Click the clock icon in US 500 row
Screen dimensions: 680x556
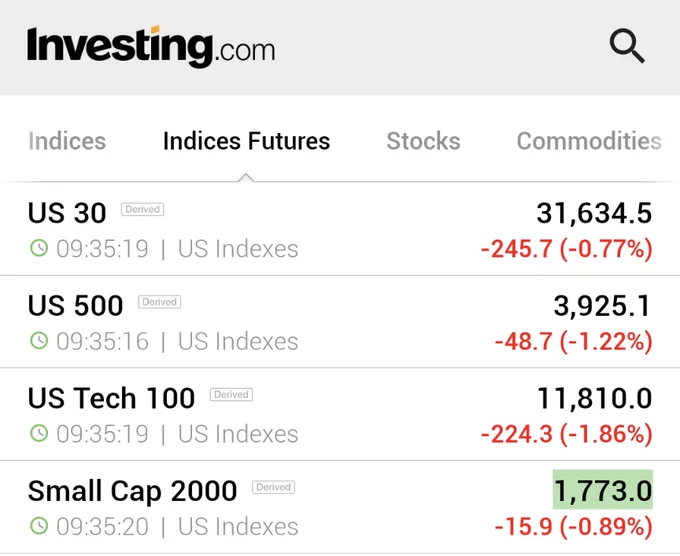(x=39, y=341)
